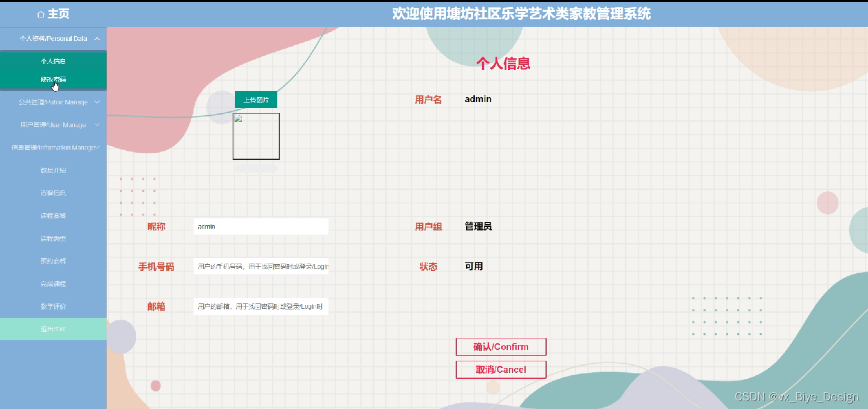The width and height of the screenshot is (868, 409).
Task: Open 教学评价 in the sidebar
Action: pyautogui.click(x=53, y=306)
